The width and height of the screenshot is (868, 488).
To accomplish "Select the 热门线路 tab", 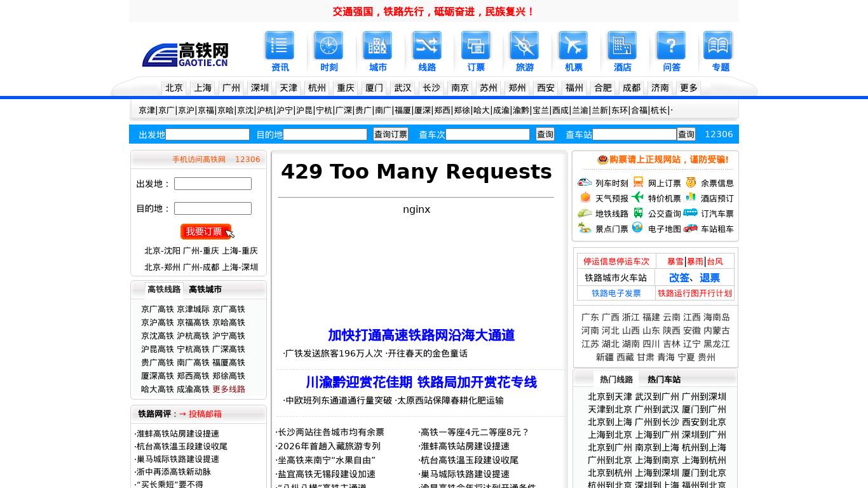I will (x=616, y=380).
